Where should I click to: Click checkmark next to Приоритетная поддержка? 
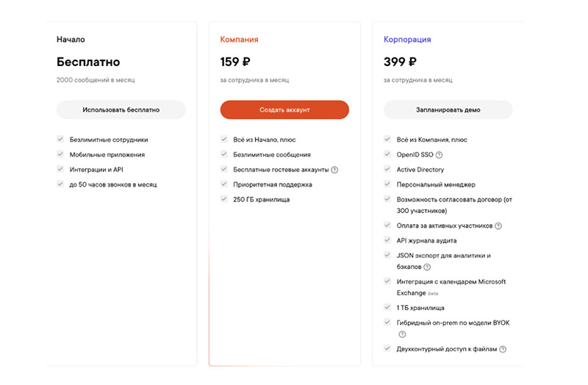tap(224, 184)
